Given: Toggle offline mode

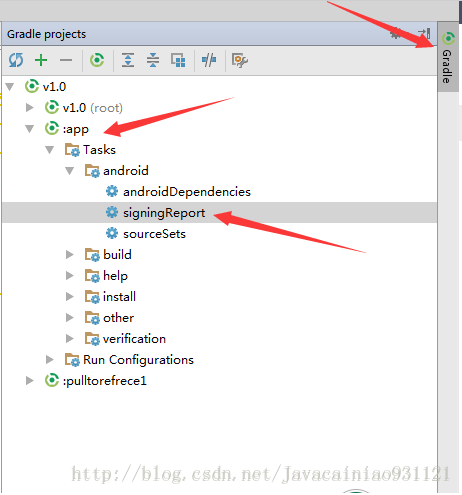Looking at the screenshot, I should pyautogui.click(x=209, y=60).
